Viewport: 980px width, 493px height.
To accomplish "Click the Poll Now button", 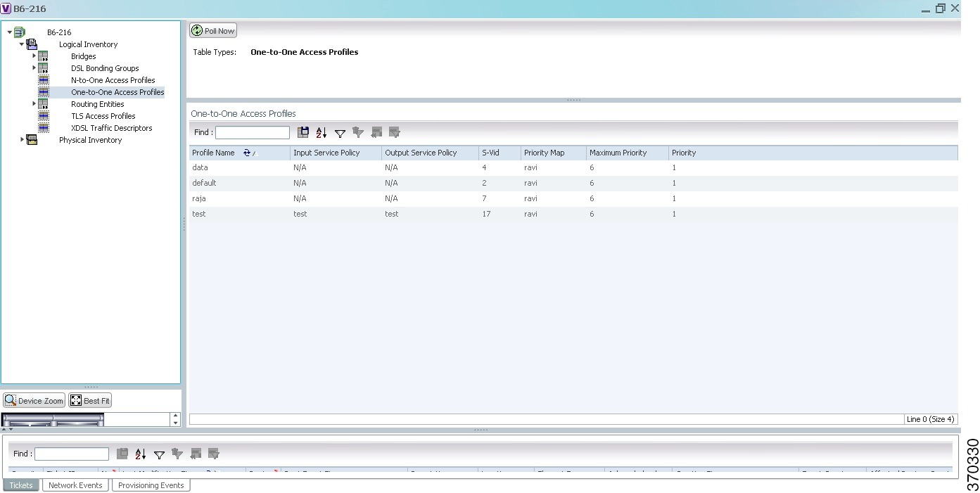I will click(x=213, y=31).
